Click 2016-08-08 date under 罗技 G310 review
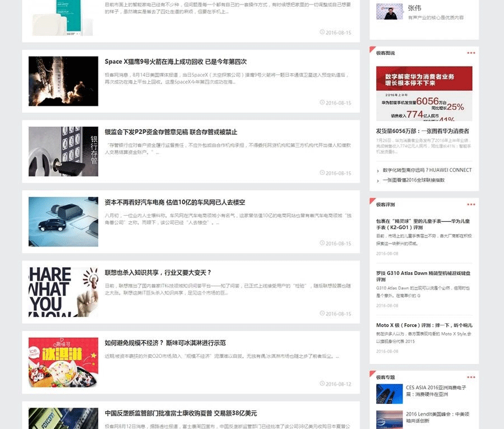504x429 pixels. pos(387,306)
